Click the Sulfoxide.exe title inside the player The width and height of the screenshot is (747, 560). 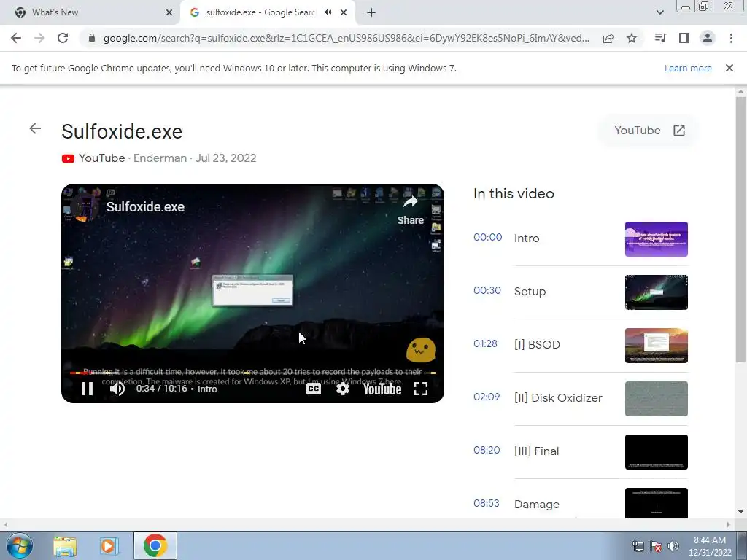click(x=145, y=207)
